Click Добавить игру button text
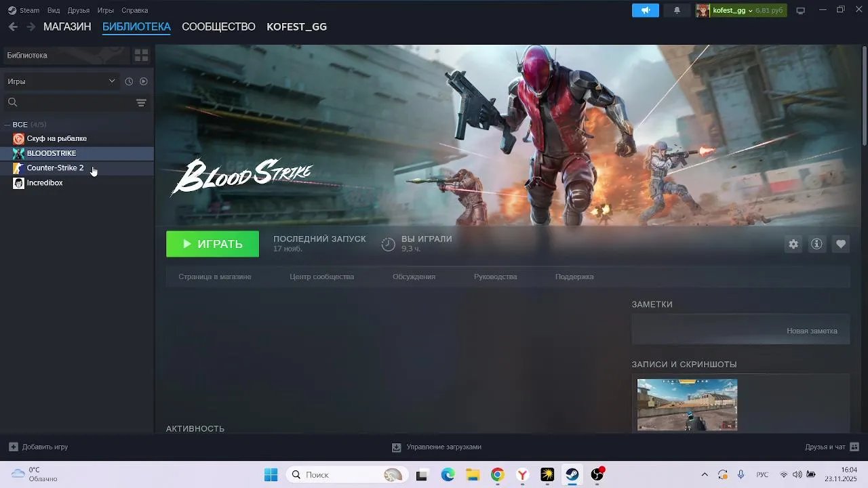 (x=45, y=447)
